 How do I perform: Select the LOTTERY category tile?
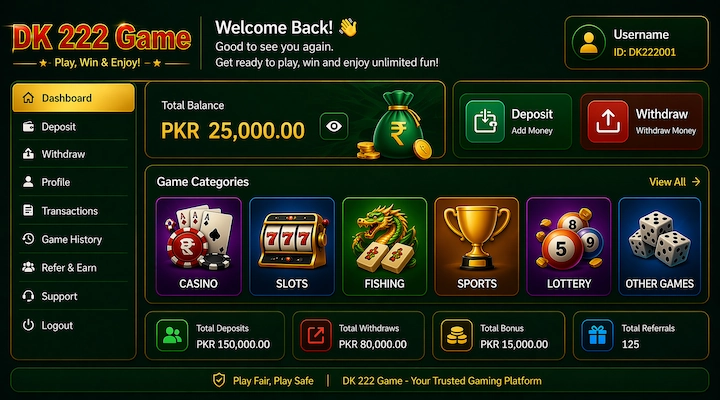568,247
